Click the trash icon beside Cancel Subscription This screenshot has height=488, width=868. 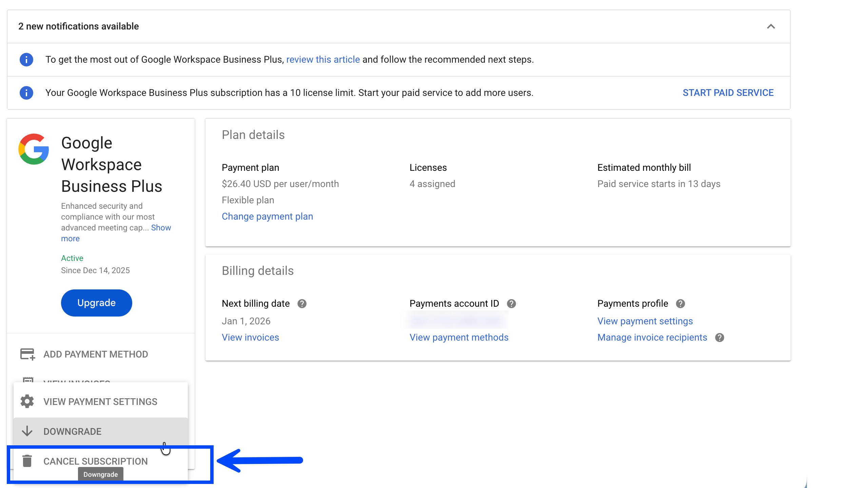(x=27, y=461)
